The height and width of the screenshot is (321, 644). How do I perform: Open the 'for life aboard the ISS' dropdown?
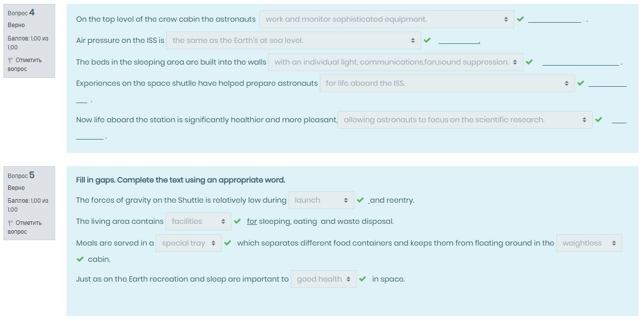click(447, 83)
